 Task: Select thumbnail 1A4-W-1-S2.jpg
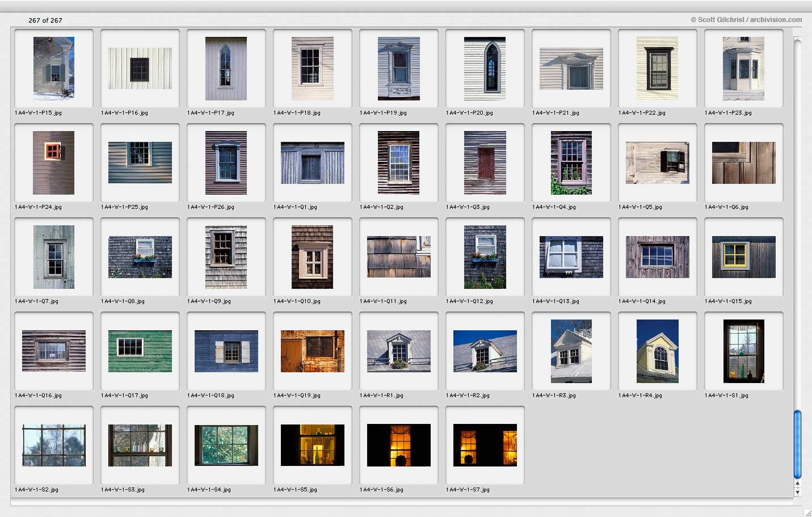pyautogui.click(x=54, y=445)
